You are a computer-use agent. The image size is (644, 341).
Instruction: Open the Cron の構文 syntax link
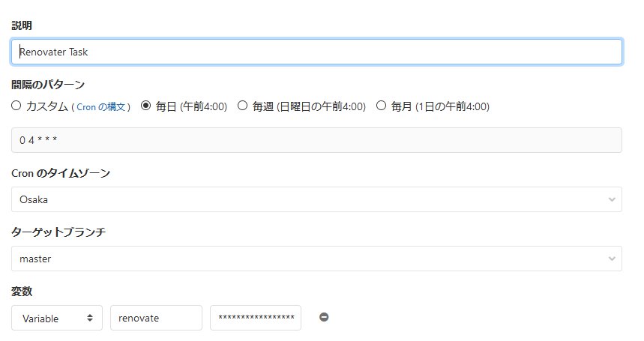[x=101, y=107]
